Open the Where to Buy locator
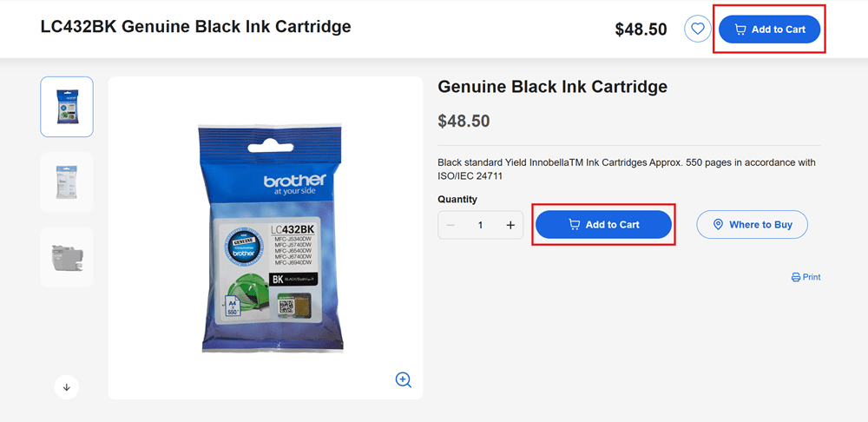Screen dimensions: 868x422 click(752, 225)
